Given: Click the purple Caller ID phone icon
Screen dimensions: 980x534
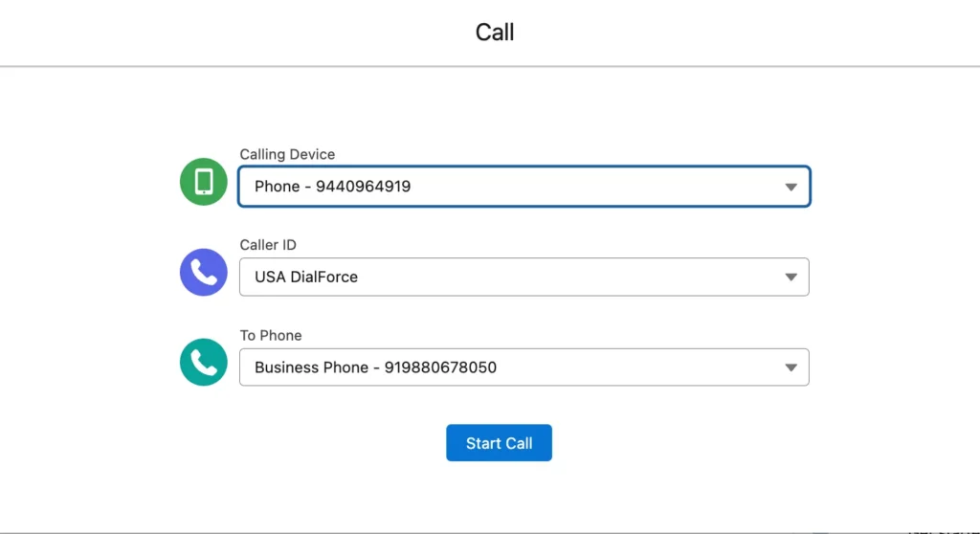Looking at the screenshot, I should click(x=204, y=273).
